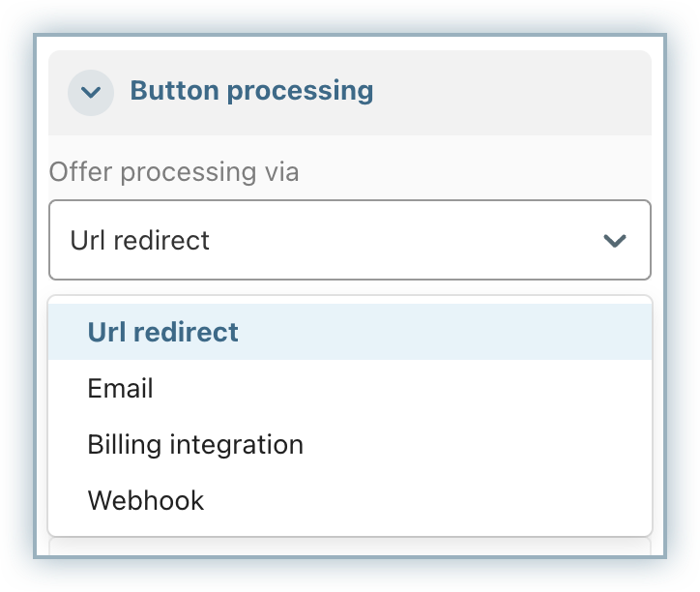
Task: Click the dropdown arrow in the select box
Action: click(x=615, y=241)
